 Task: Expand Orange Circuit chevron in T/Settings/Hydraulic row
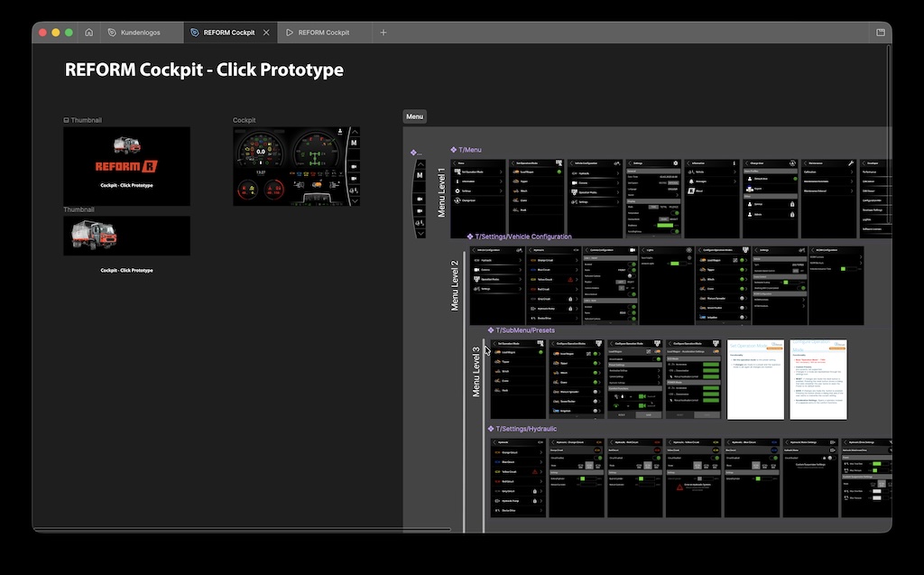click(541, 452)
